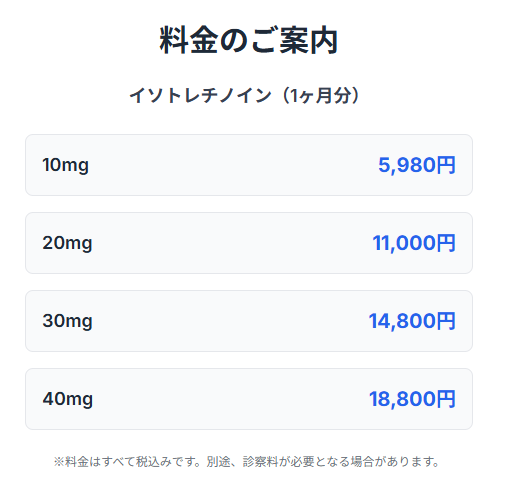Click the 料金のご案内 heading
The image size is (508, 482).
point(249,41)
